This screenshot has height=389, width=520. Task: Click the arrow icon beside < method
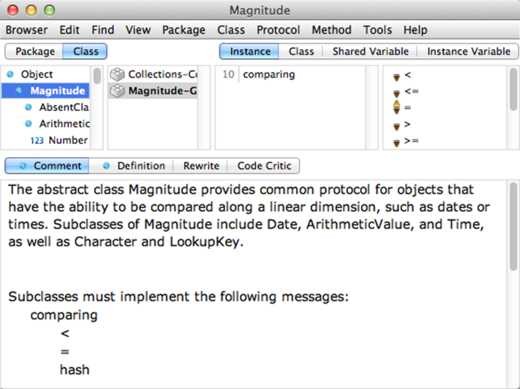pos(396,77)
